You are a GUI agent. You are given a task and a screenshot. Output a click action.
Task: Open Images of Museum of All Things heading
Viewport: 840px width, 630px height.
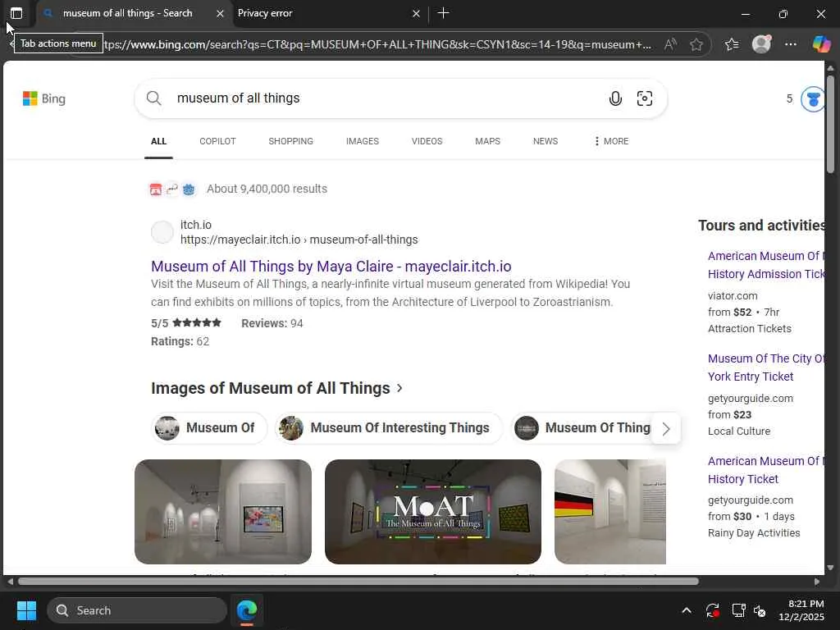[276, 388]
